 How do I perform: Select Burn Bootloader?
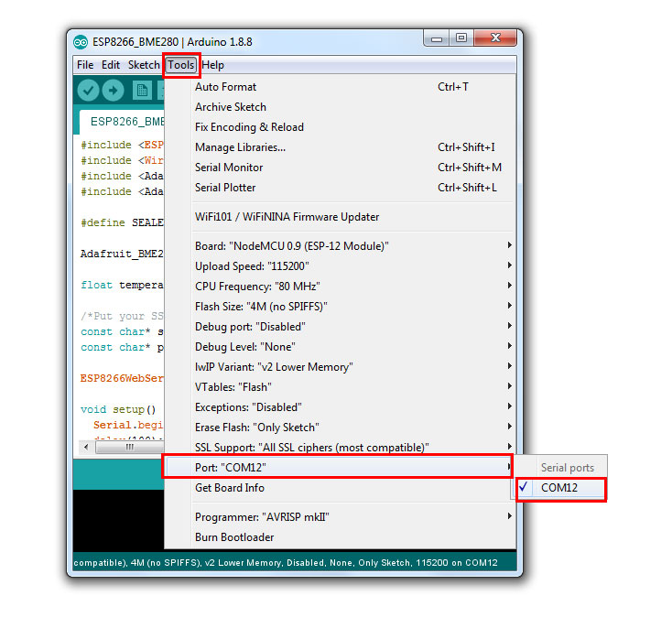(340, 537)
